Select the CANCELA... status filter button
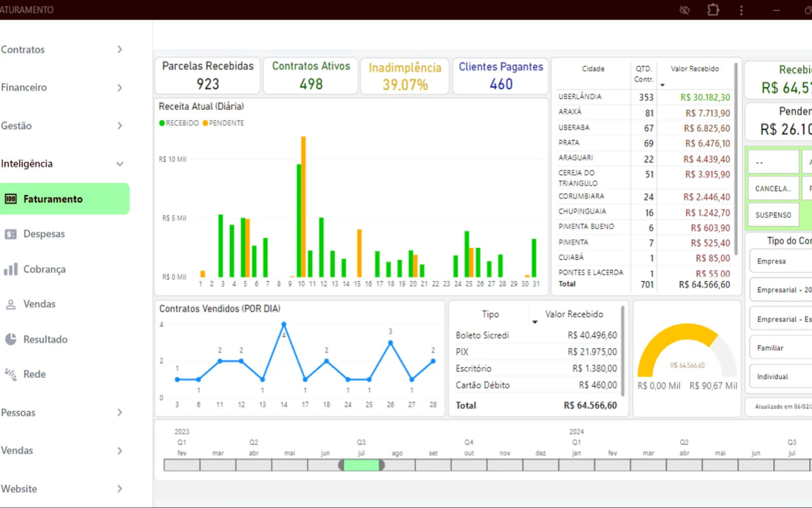 click(773, 188)
